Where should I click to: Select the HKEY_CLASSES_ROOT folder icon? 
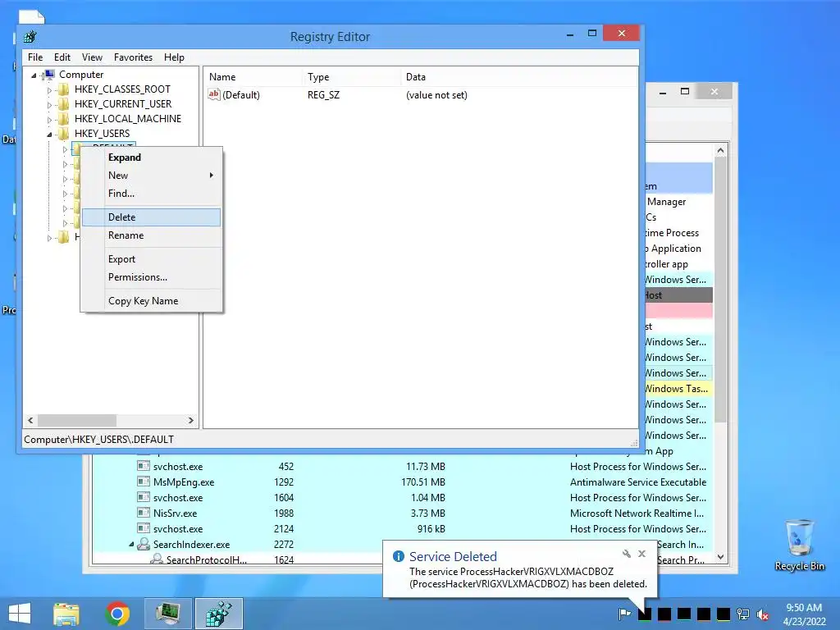64,89
